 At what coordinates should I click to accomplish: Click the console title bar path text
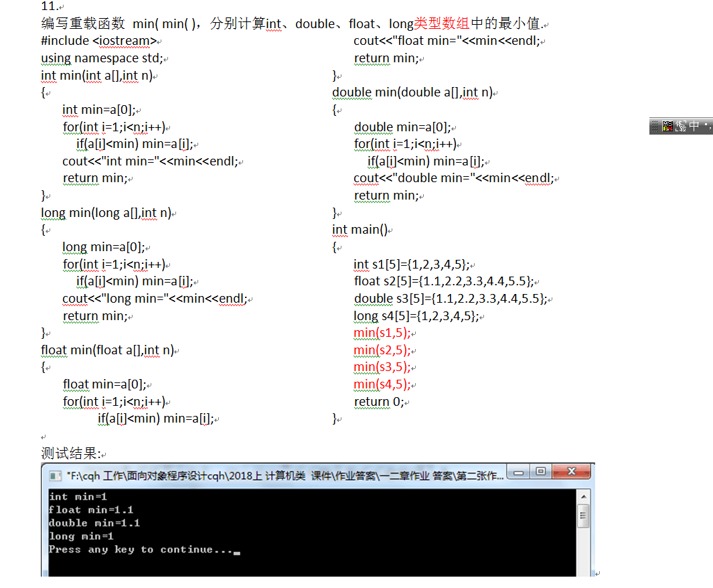click(281, 475)
